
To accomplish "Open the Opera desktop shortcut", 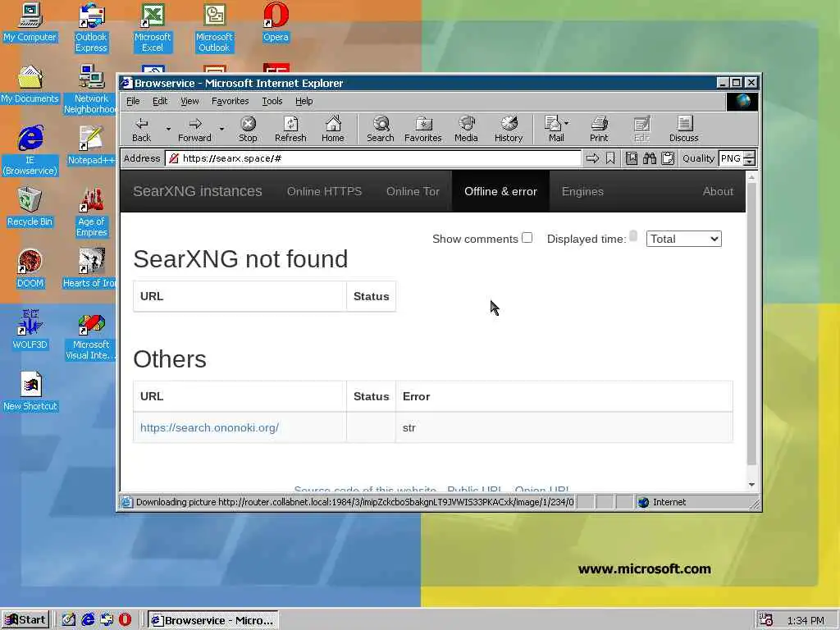I will 276,22.
